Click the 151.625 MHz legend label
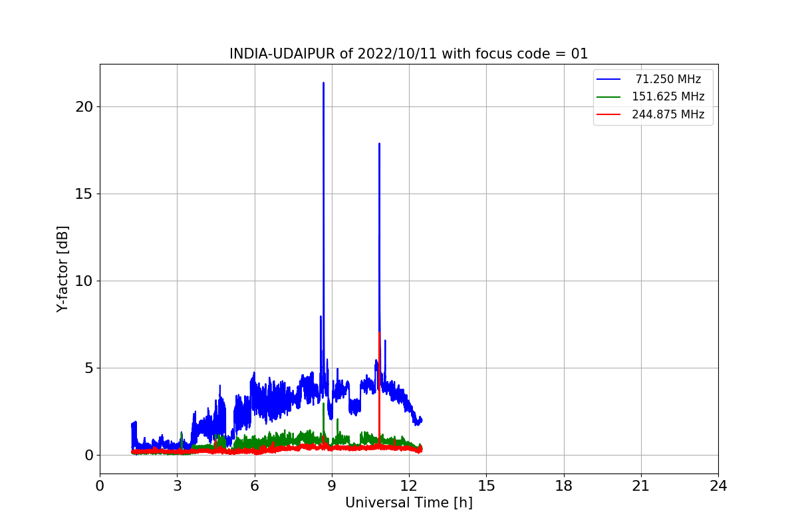This screenshot has width=798, height=532. pos(668,96)
